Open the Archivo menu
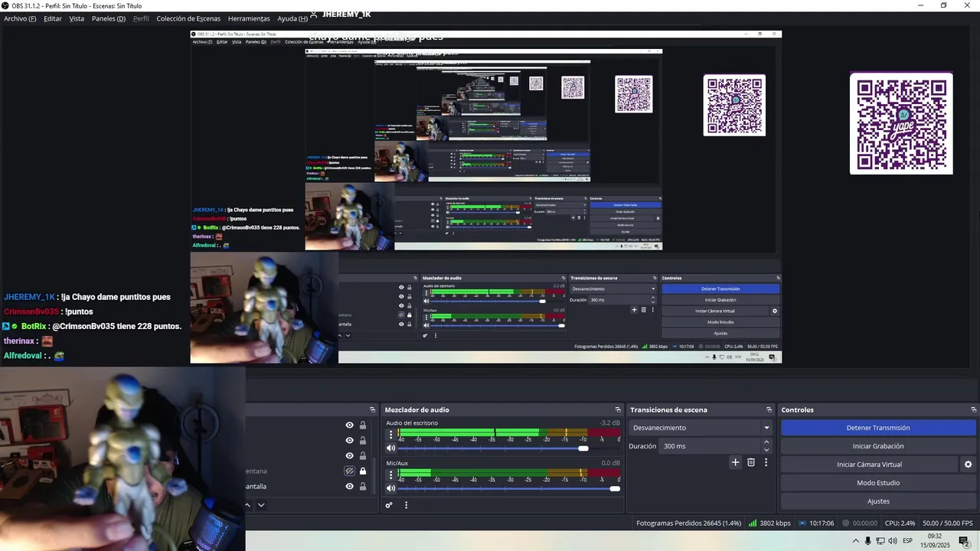 20,18
